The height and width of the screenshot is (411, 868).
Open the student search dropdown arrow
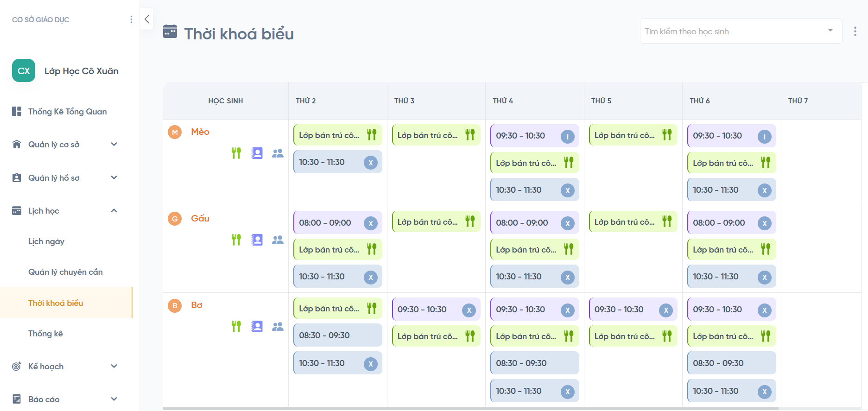[x=830, y=31]
